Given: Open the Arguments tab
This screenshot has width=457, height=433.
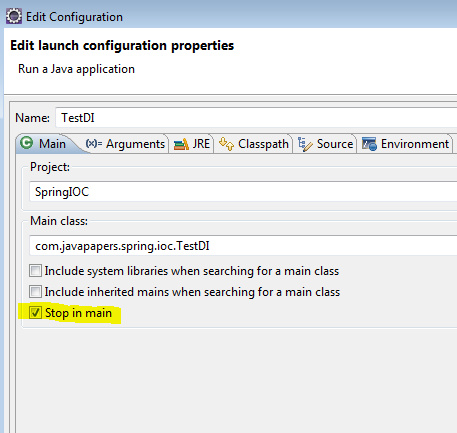Looking at the screenshot, I should click(x=125, y=144).
